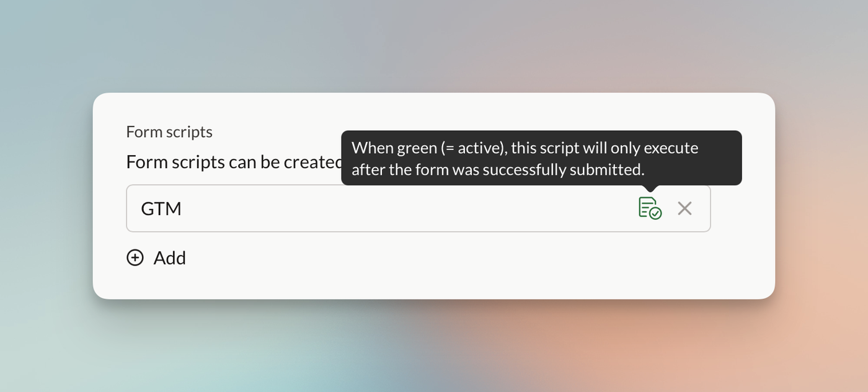Click the gray X icon in the GTM row
The image size is (868, 392).
pos(684,208)
